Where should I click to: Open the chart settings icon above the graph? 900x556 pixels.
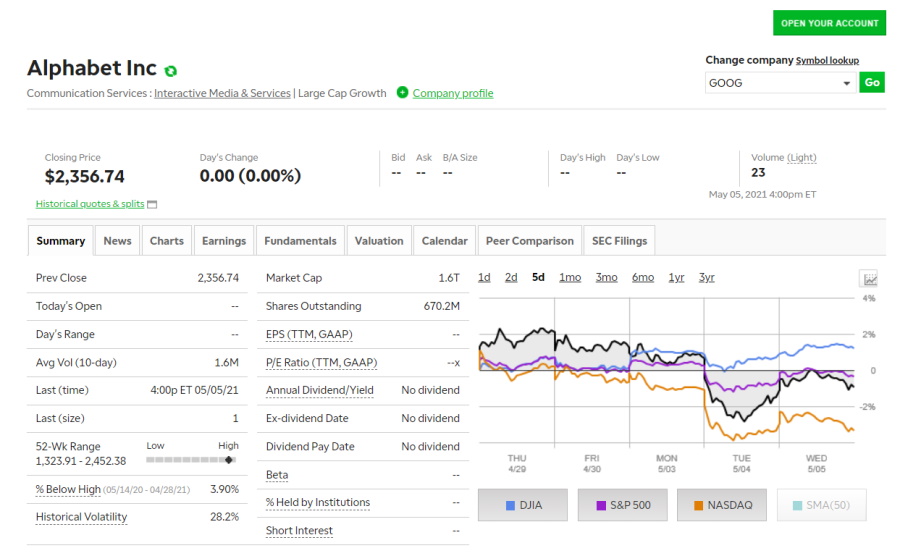pos(870,279)
